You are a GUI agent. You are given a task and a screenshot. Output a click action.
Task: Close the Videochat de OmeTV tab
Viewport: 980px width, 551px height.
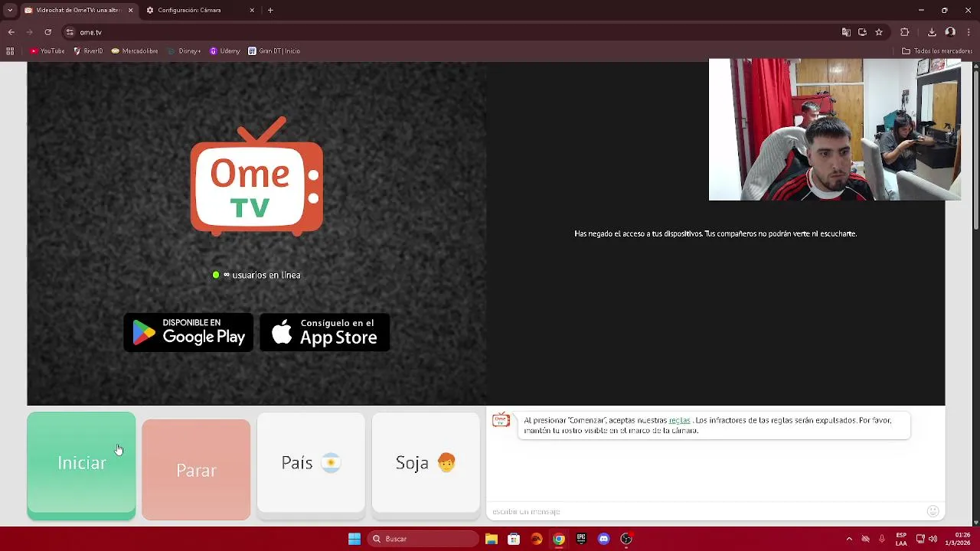click(x=130, y=10)
